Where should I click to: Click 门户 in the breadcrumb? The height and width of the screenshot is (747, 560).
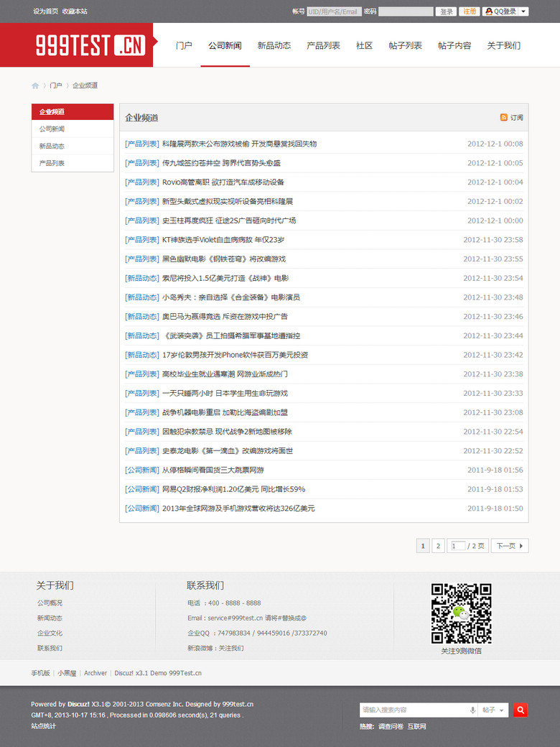click(x=56, y=85)
